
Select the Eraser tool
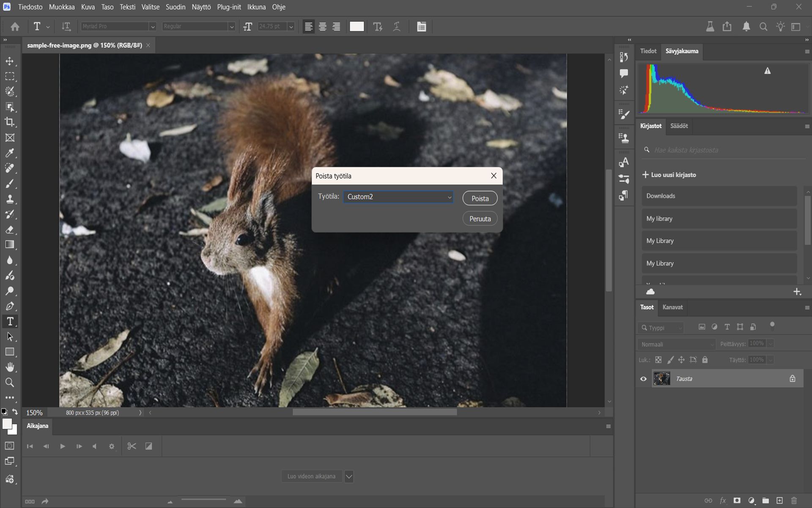point(10,230)
